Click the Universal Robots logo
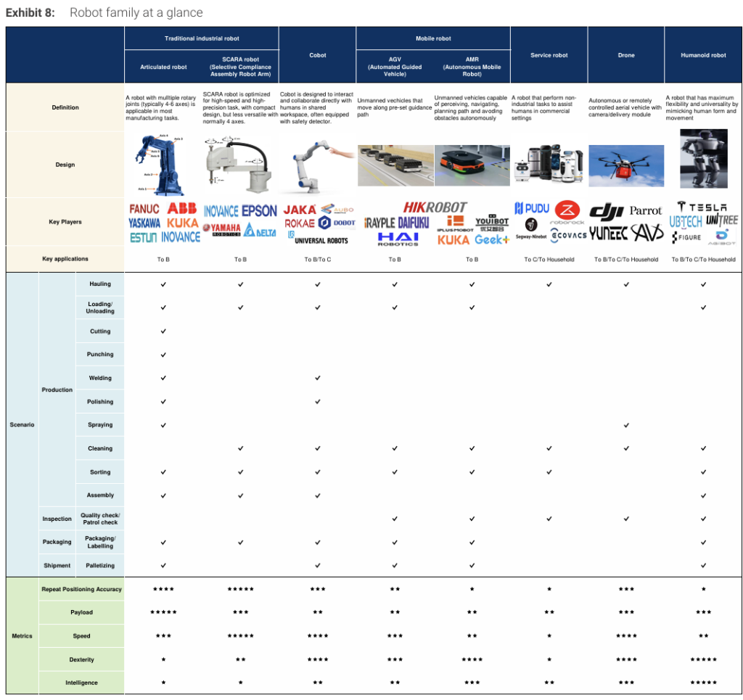The height and width of the screenshot is (700, 743). pyautogui.click(x=318, y=238)
